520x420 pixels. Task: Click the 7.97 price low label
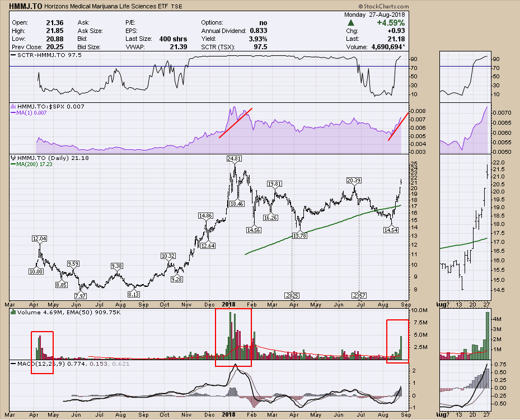coord(81,296)
